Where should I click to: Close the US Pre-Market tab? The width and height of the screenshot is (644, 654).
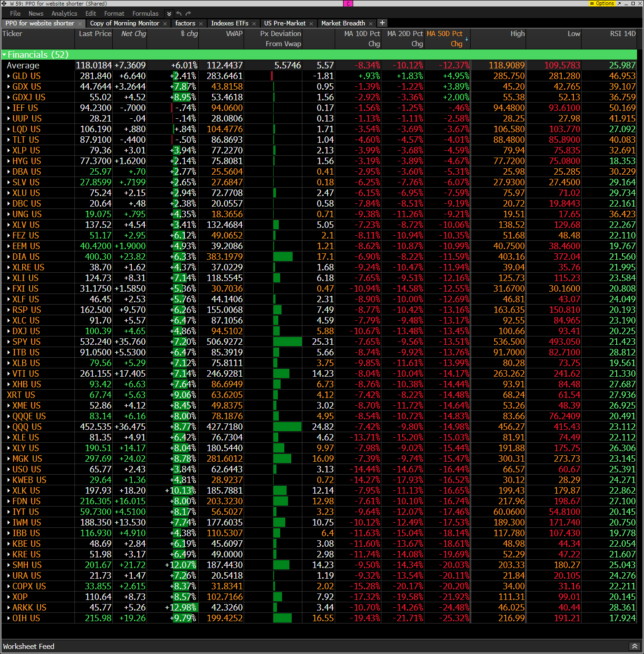tap(311, 24)
